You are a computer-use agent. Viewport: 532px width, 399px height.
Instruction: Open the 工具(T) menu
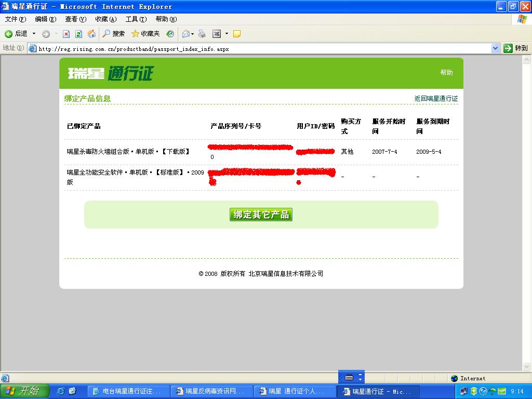[x=136, y=19]
